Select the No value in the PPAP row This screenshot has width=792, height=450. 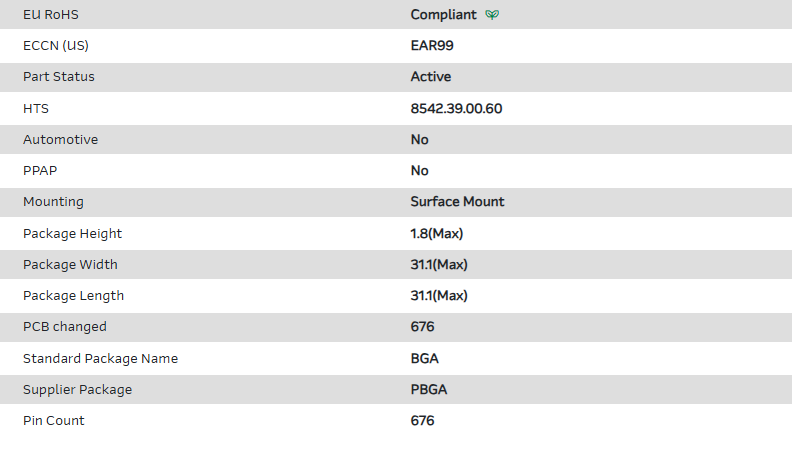coord(420,171)
